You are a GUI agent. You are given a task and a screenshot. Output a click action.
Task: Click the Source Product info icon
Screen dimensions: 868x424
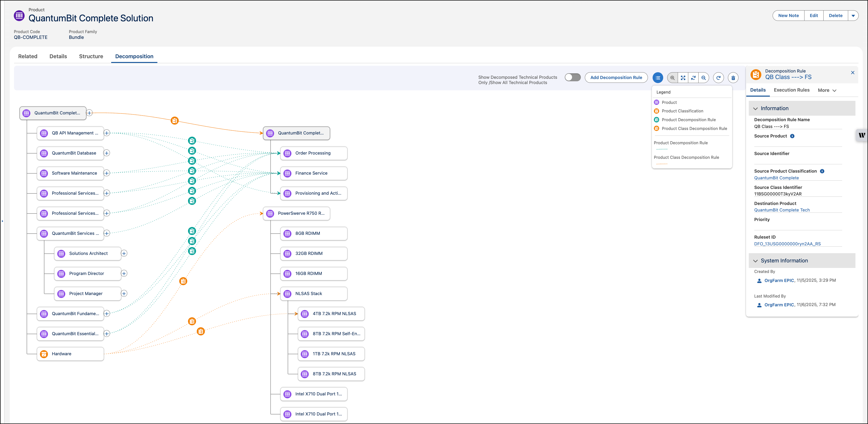792,136
